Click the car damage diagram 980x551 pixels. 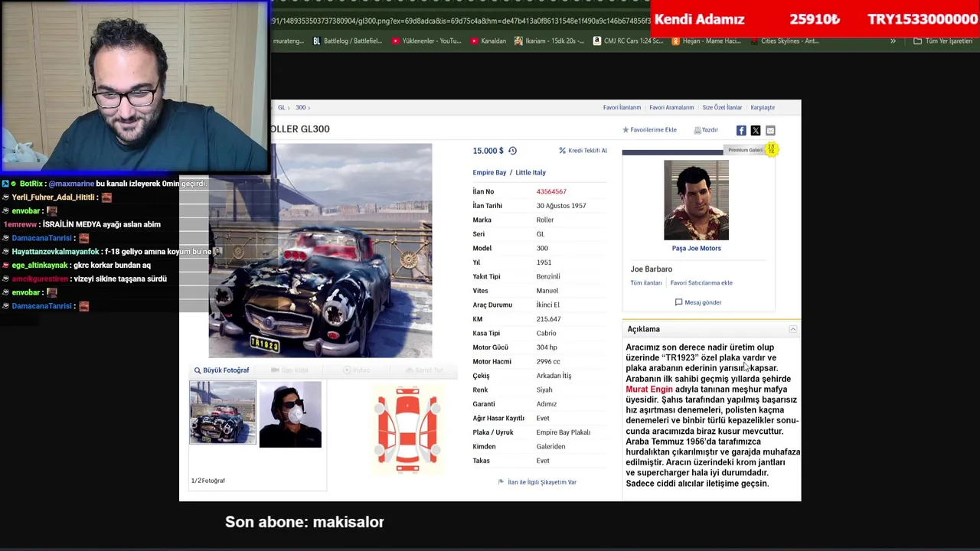pyautogui.click(x=407, y=429)
